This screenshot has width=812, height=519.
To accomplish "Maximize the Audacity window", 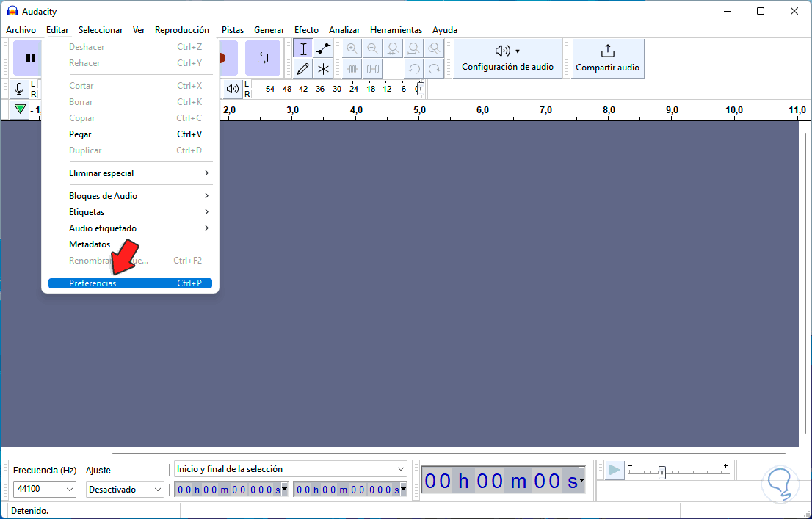I will point(760,12).
